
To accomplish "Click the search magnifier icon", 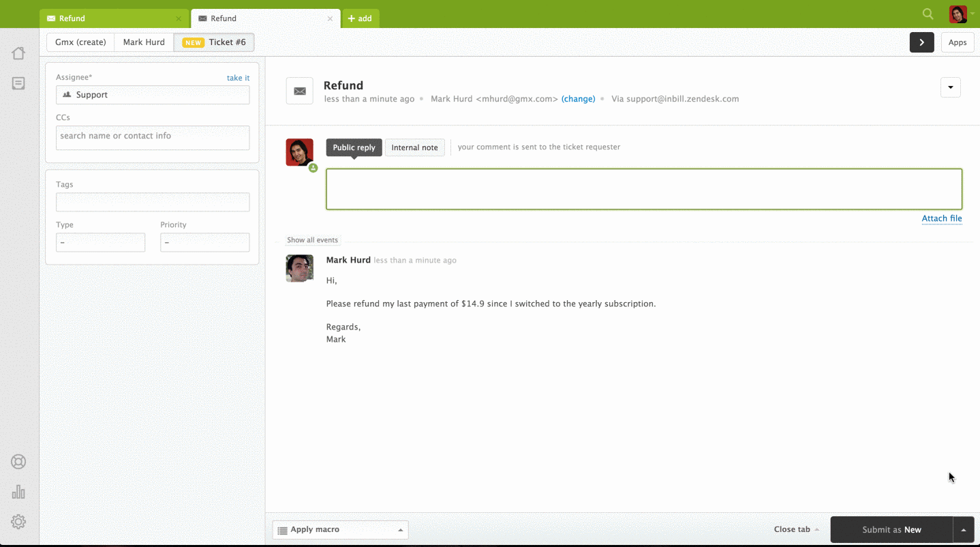I will [x=928, y=14].
